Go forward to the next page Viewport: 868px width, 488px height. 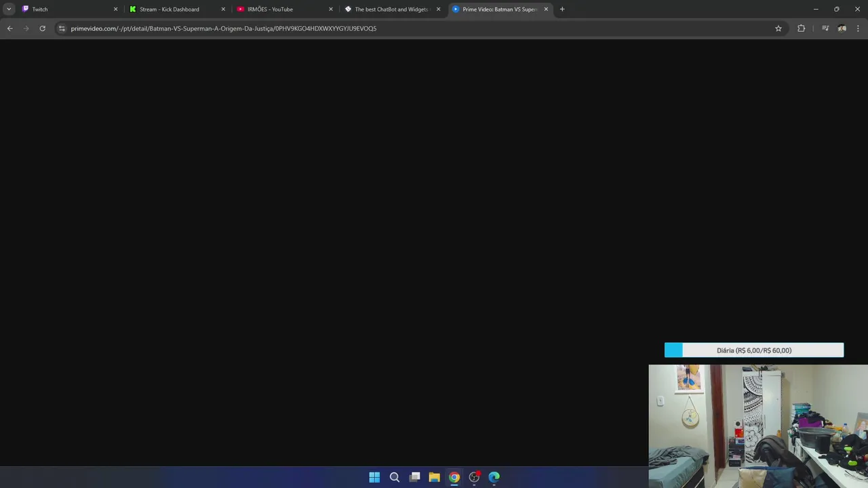[26, 28]
